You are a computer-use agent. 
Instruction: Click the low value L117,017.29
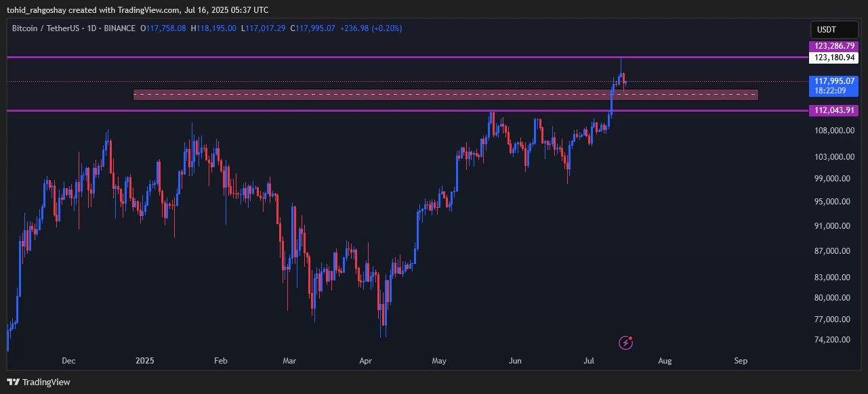pos(264,28)
